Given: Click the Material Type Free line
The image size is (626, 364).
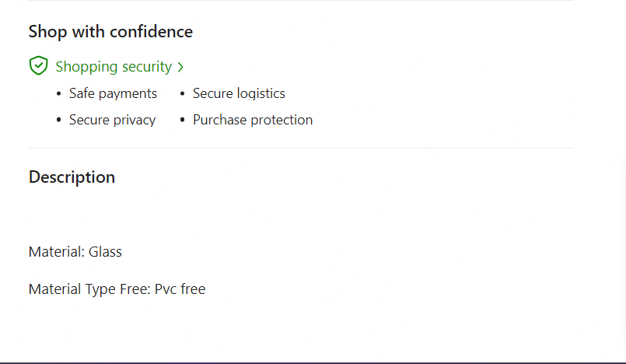Looking at the screenshot, I should click(117, 289).
